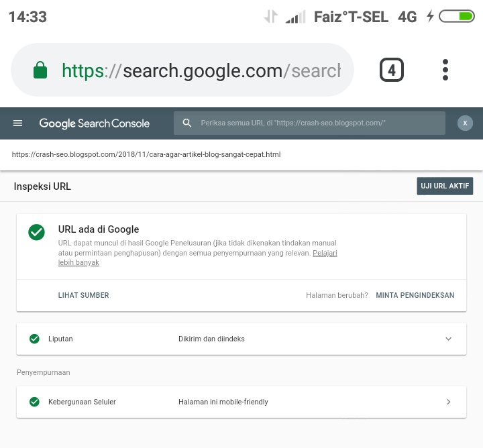The width and height of the screenshot is (483, 448).
Task: Click the search magnifier icon
Action: point(188,123)
